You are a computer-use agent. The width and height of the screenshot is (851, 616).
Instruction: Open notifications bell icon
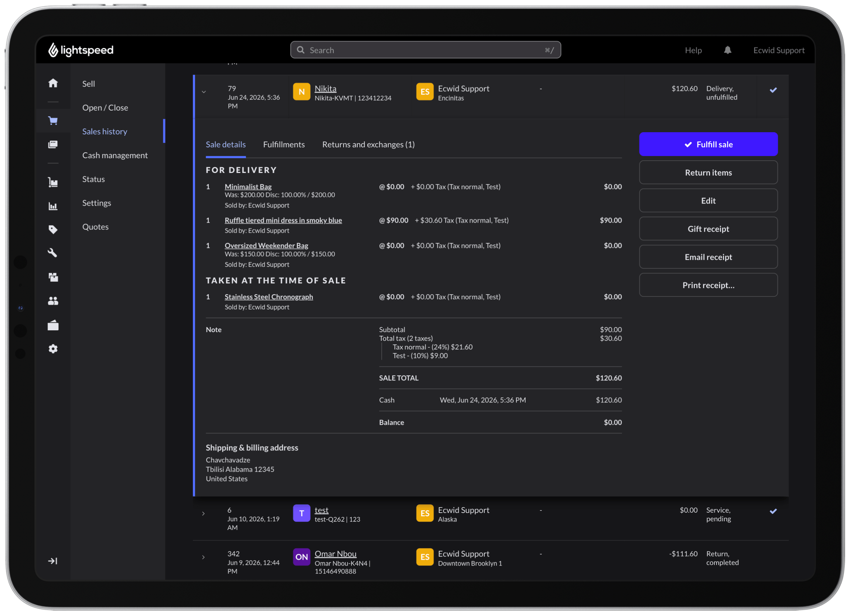[x=728, y=50]
